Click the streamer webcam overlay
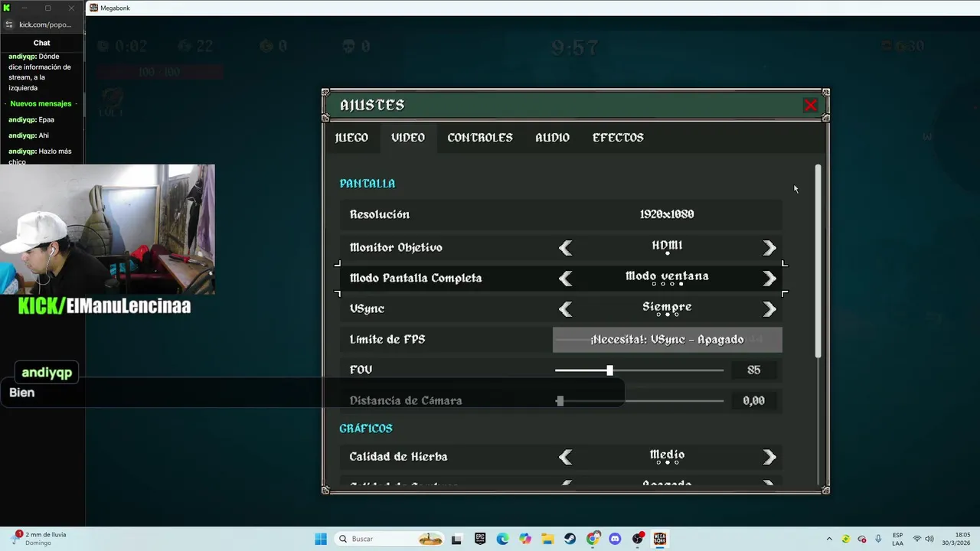This screenshot has height=551, width=980. 107,230
